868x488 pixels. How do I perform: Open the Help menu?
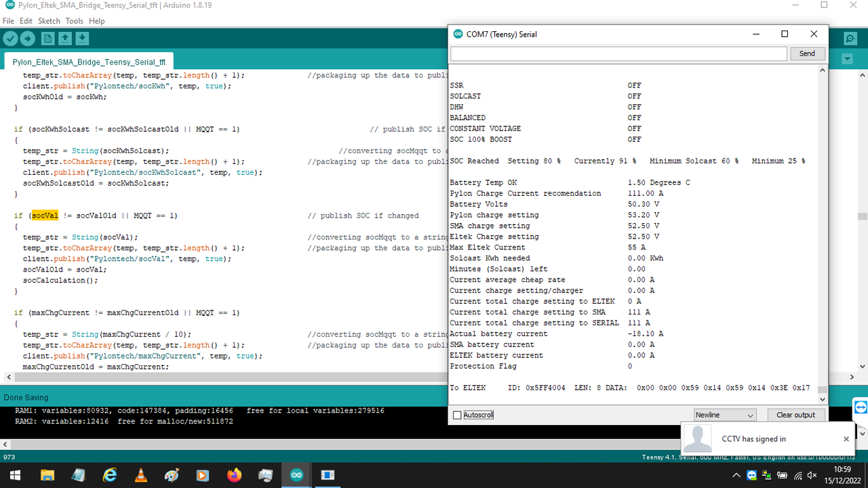tap(97, 21)
